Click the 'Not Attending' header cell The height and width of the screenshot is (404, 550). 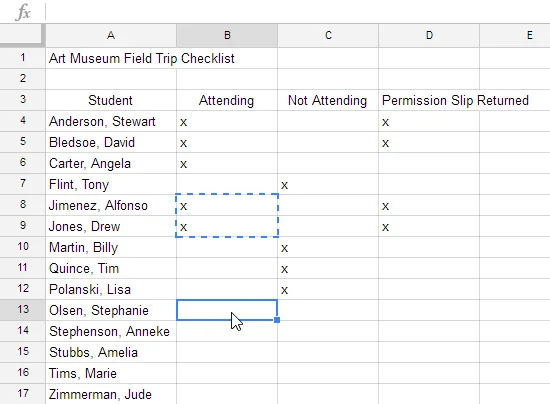coord(328,100)
